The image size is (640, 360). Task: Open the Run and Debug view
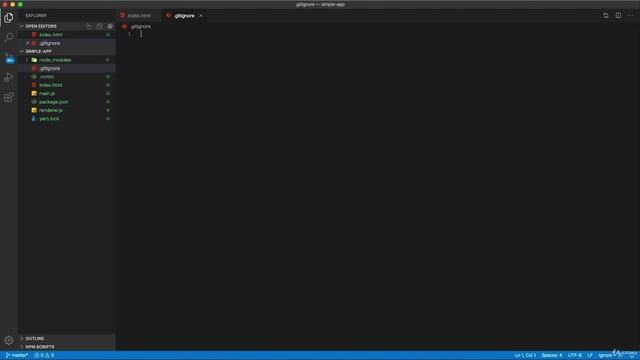(x=9, y=77)
